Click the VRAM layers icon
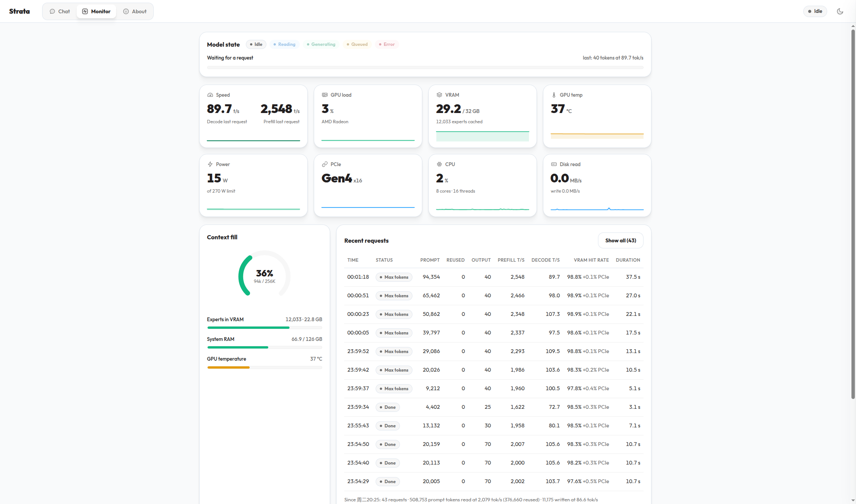The width and height of the screenshot is (856, 504). tap(439, 95)
